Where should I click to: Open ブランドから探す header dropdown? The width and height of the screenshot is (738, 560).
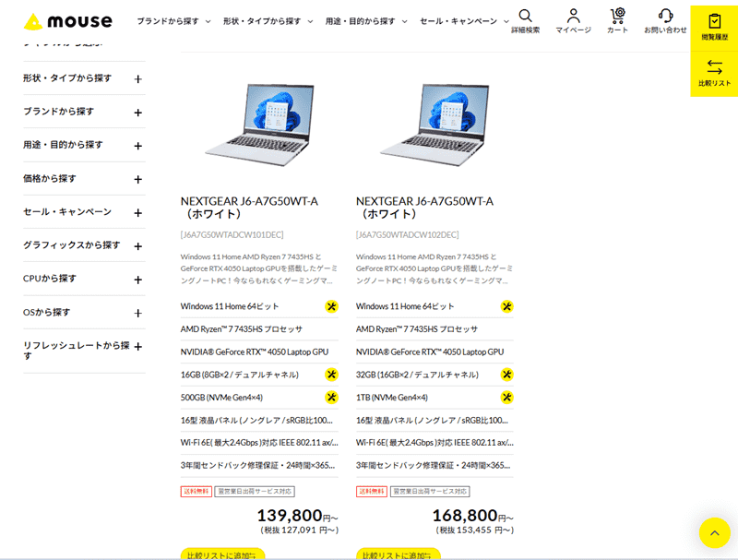pos(173,21)
